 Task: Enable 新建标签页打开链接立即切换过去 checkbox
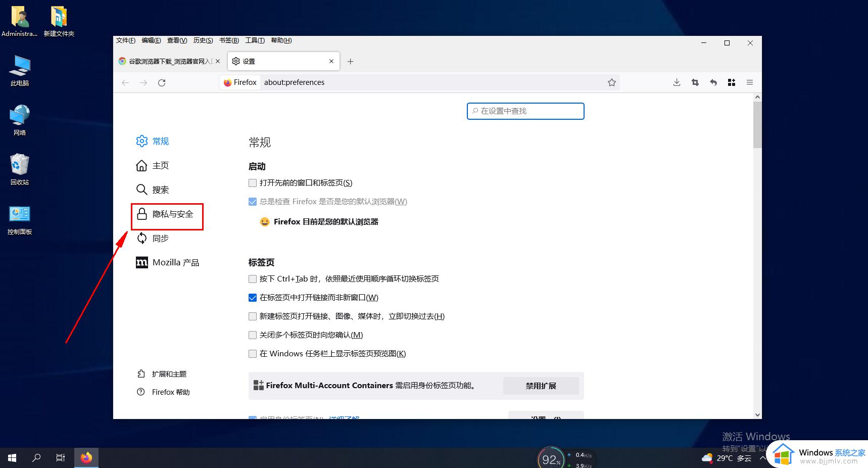pos(253,316)
